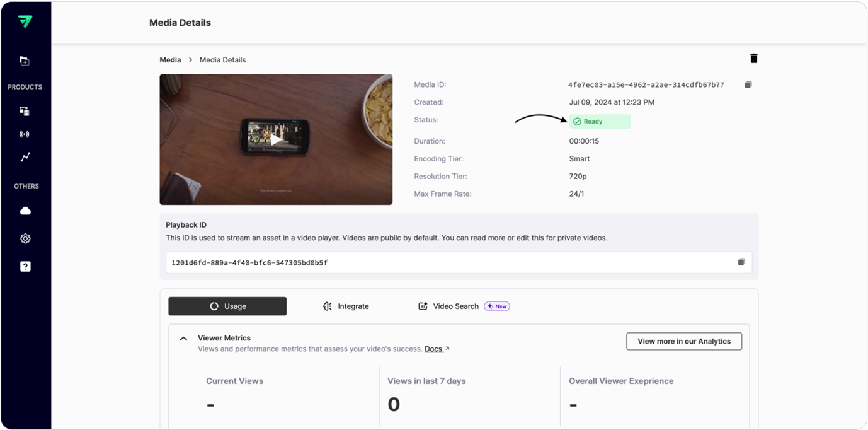
Task: Open the Help question mark icon
Action: pos(25,266)
